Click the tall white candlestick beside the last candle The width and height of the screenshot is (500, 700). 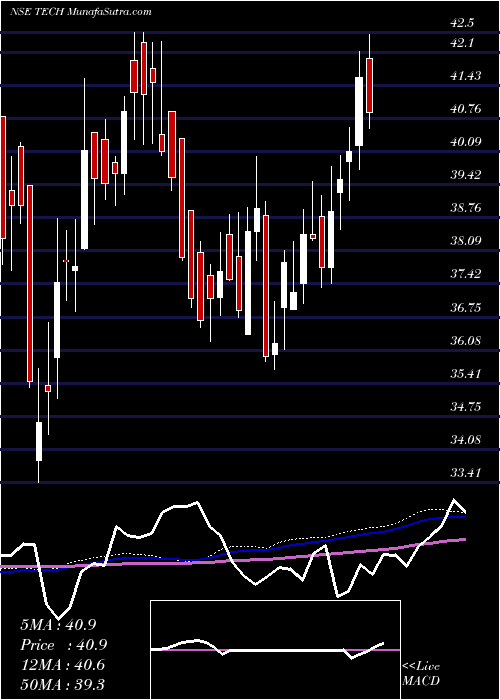pos(359,111)
